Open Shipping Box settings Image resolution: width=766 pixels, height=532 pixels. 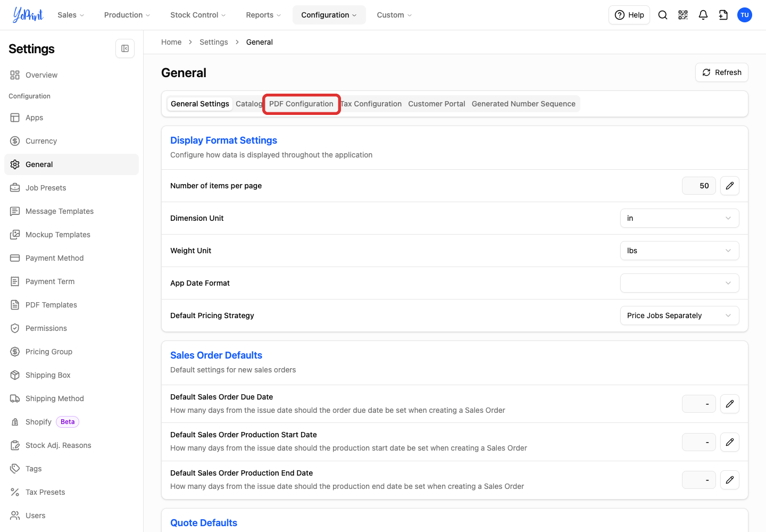pyautogui.click(x=71, y=375)
